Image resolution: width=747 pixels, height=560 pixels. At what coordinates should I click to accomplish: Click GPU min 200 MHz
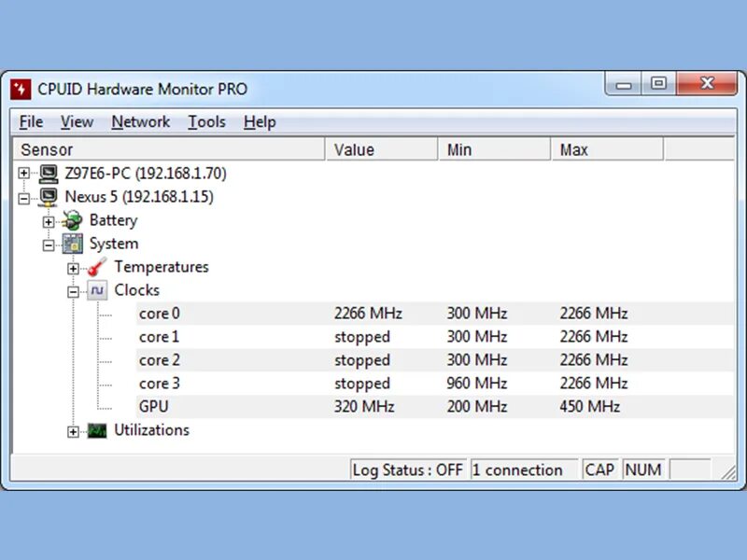point(477,407)
